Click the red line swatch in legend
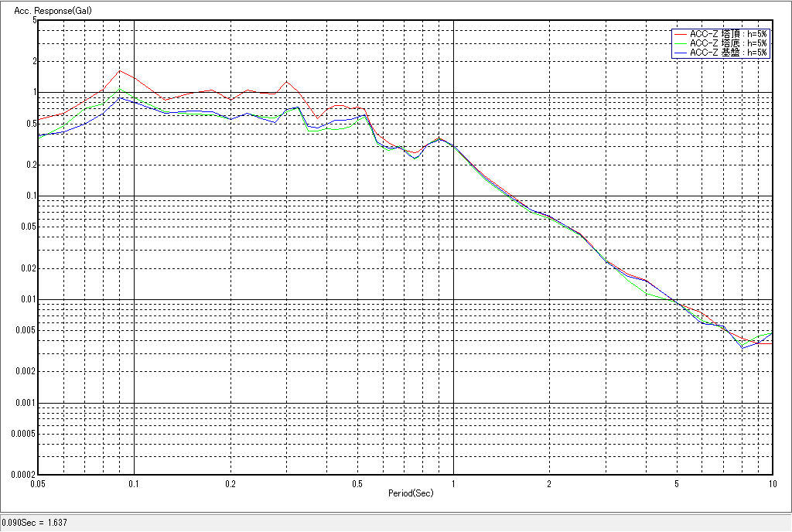The image size is (792, 532). [680, 34]
